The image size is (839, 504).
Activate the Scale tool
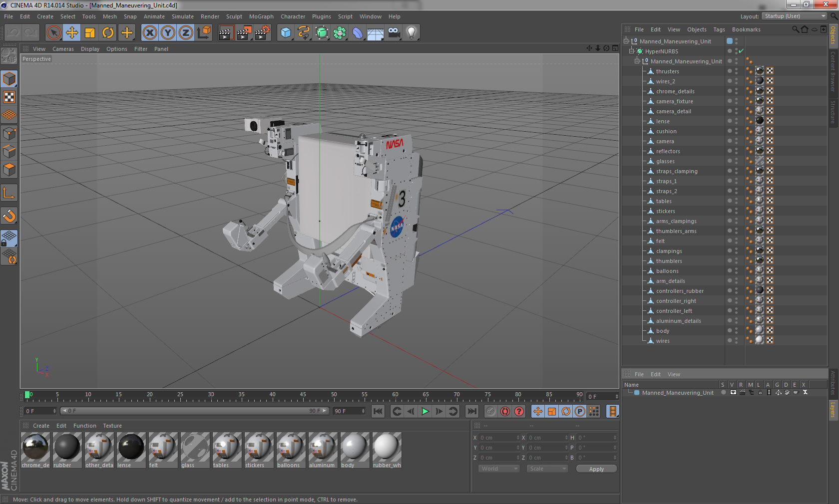pos(90,33)
